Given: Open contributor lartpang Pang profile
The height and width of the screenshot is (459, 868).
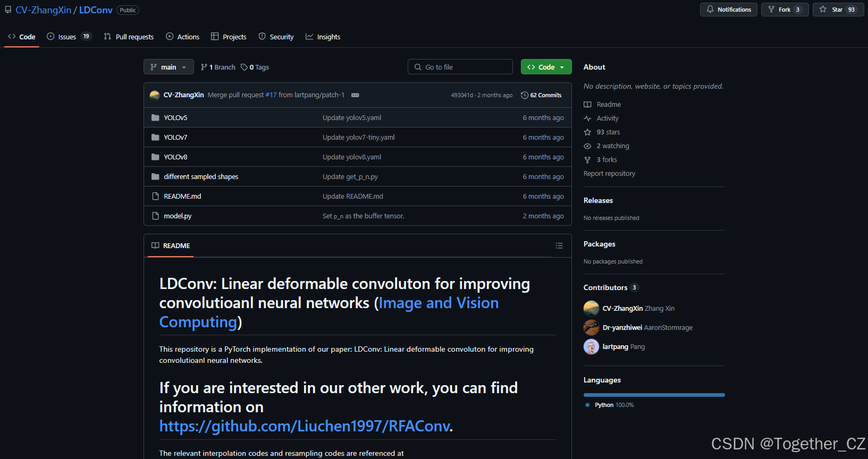Looking at the screenshot, I should (623, 346).
